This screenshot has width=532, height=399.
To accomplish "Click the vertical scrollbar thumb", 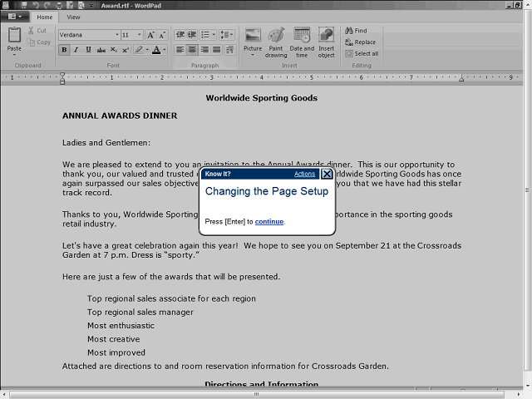I will coord(528,190).
